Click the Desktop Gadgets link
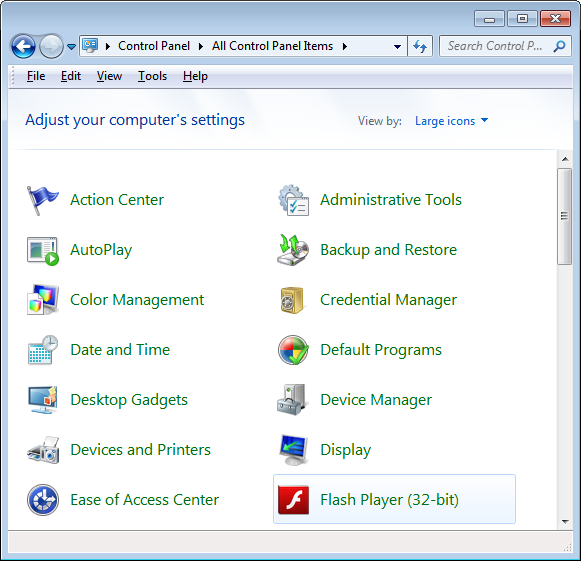The width and height of the screenshot is (581, 561). point(129,400)
